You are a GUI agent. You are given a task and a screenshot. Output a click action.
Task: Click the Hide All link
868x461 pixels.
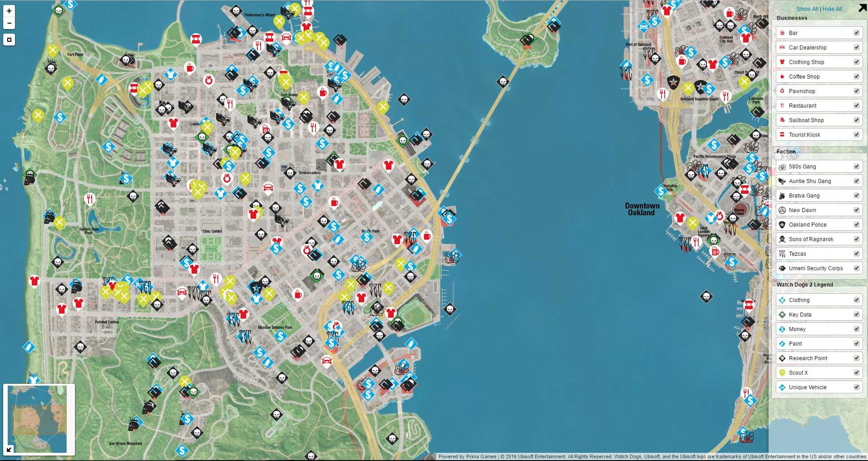pos(832,9)
